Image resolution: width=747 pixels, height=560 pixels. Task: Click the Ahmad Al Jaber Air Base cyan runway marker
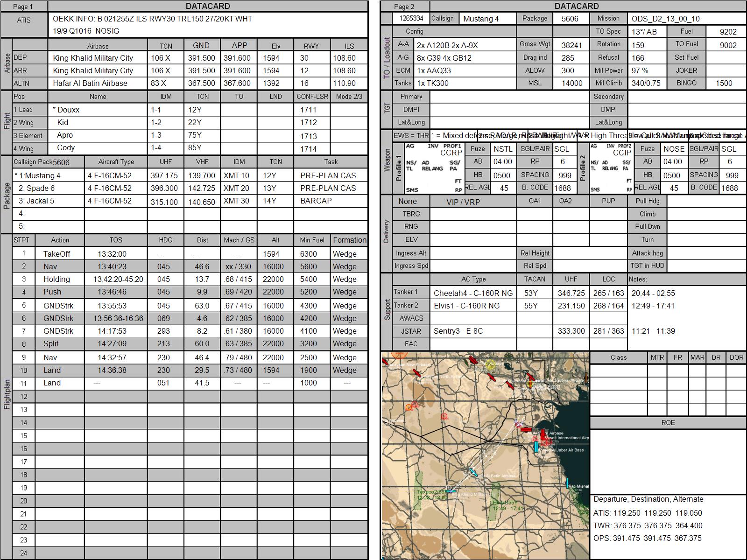(x=536, y=447)
